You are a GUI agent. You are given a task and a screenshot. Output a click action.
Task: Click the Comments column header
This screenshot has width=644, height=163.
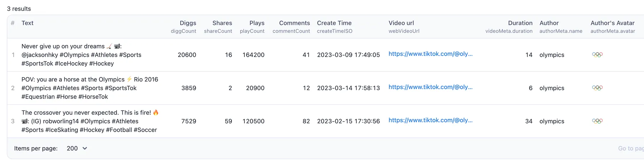294,23
